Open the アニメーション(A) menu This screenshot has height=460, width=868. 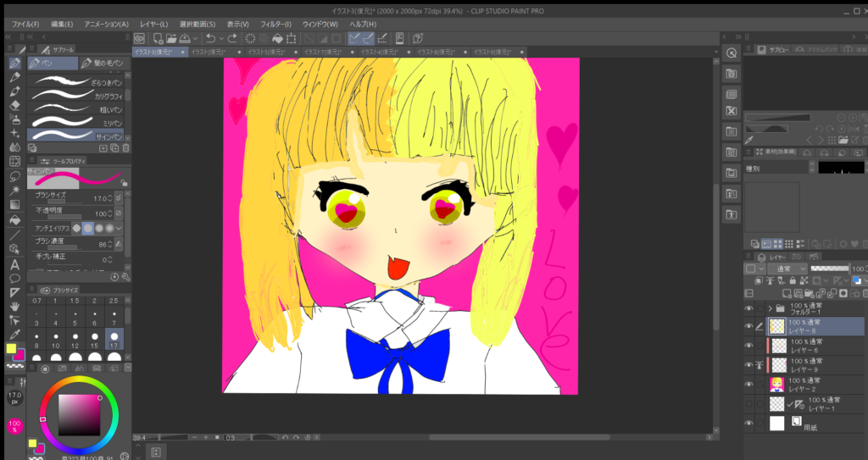[106, 25]
